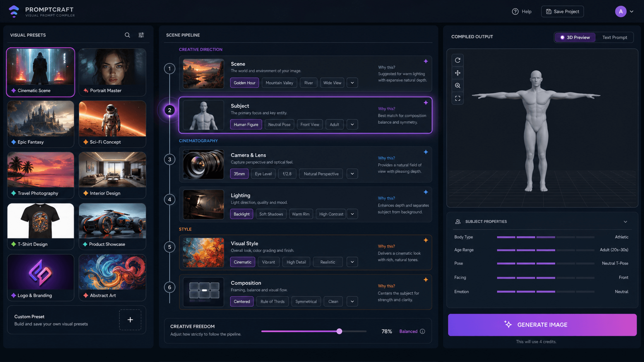The width and height of the screenshot is (644, 362).
Task: Enable the Neutral Pose tag
Action: coord(279,124)
